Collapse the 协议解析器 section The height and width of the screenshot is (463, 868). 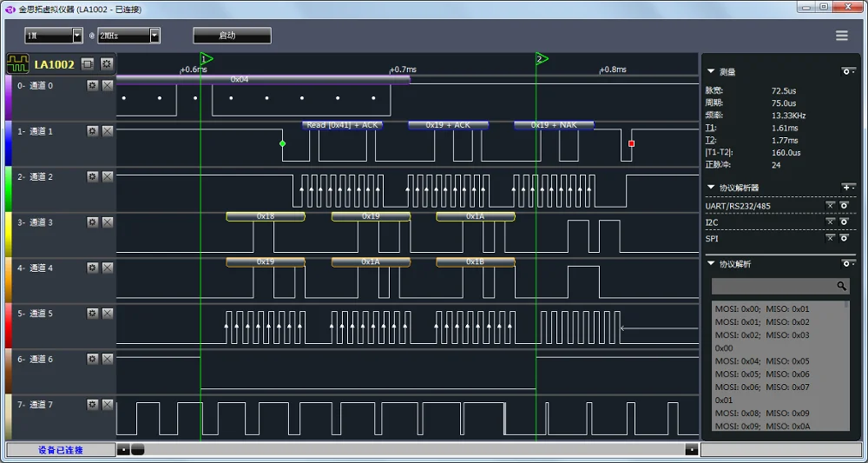[x=711, y=188]
